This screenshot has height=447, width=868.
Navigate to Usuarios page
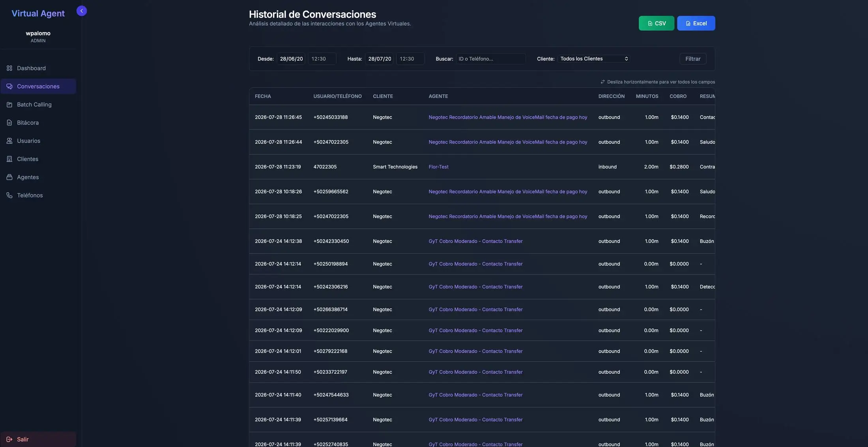pos(38,141)
